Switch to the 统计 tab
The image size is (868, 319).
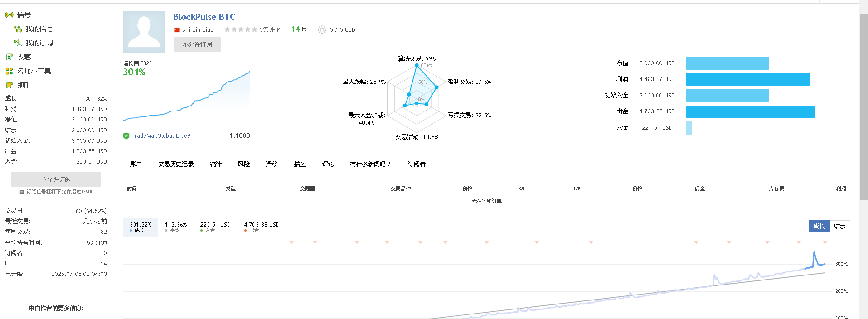tap(216, 164)
